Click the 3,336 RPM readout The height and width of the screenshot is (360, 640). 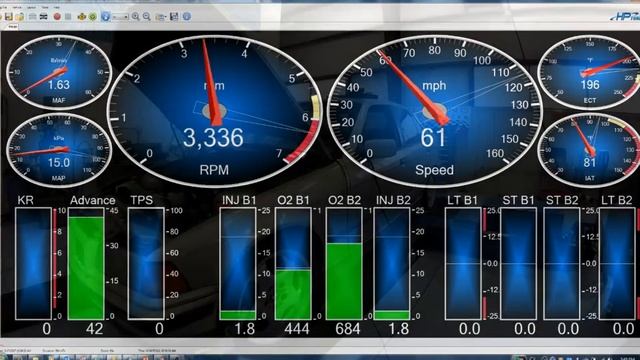click(x=213, y=138)
